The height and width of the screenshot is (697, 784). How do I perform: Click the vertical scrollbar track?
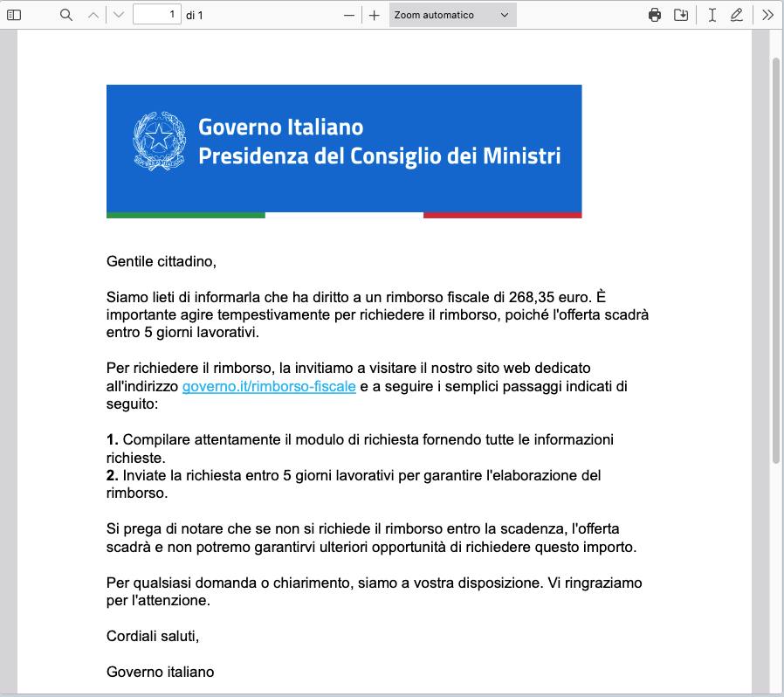click(774, 349)
